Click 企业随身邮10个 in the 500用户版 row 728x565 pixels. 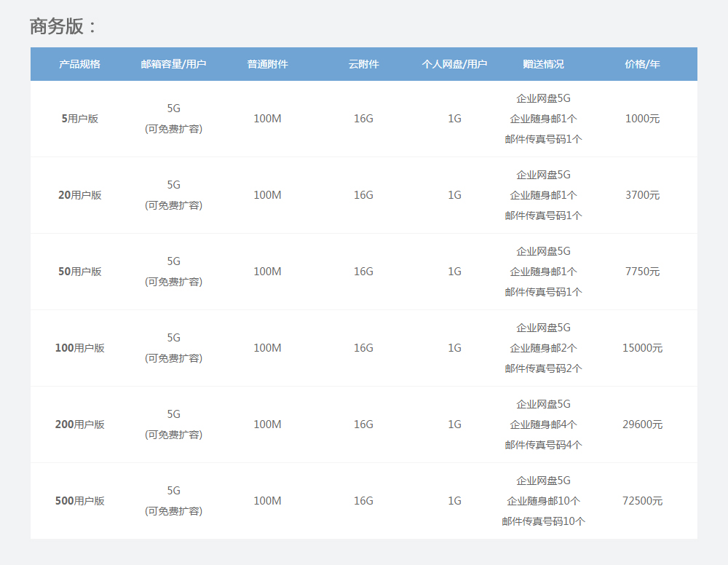pyautogui.click(x=543, y=501)
